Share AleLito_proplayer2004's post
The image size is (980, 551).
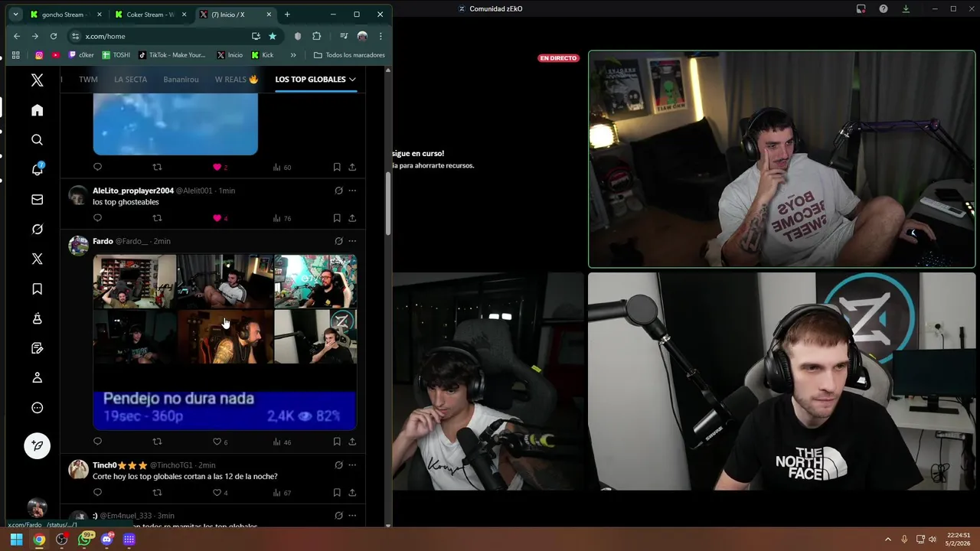tap(352, 218)
